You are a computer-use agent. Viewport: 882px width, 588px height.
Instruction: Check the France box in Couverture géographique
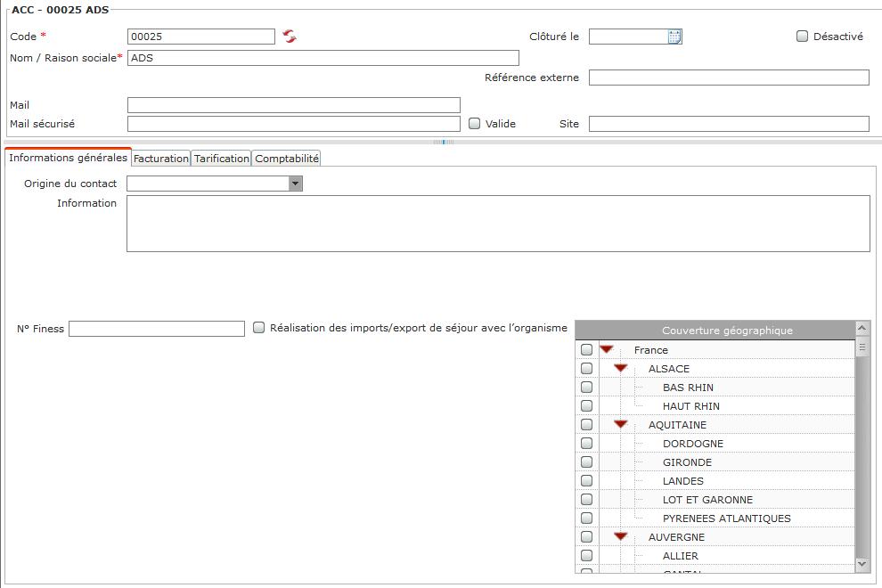587,349
